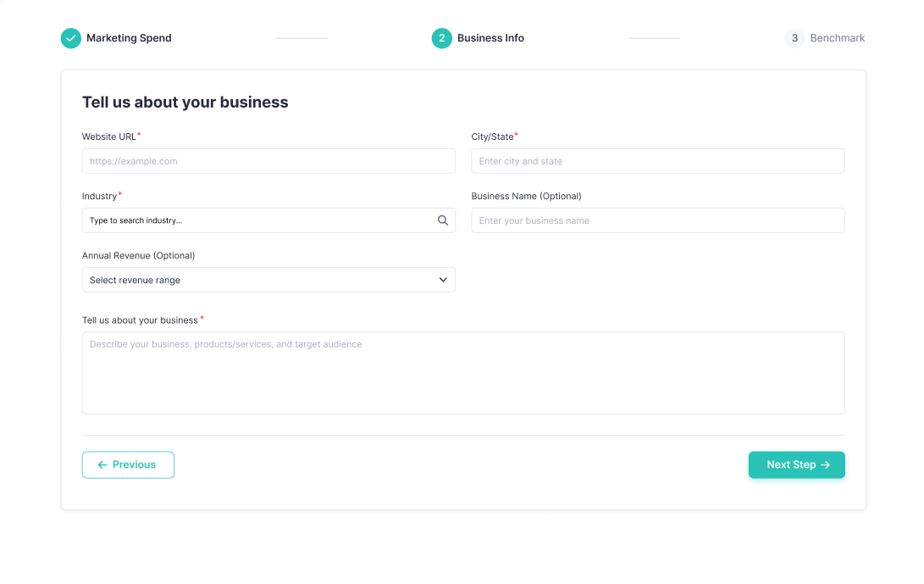This screenshot has width=924, height=584.
Task: Open the Industry search suggestions
Action: pos(254,220)
